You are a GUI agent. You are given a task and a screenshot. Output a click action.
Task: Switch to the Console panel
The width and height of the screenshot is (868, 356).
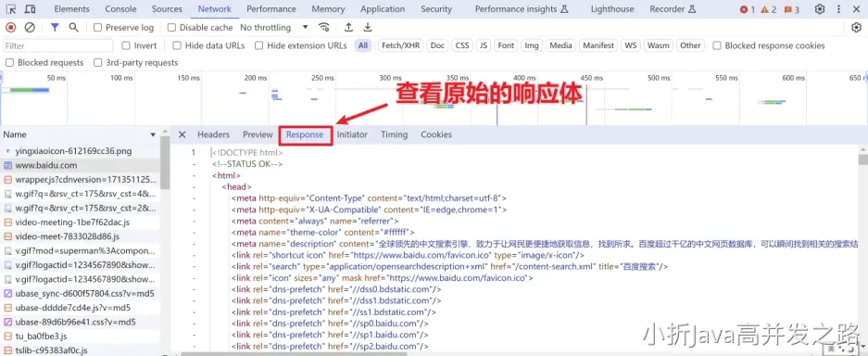point(120,9)
